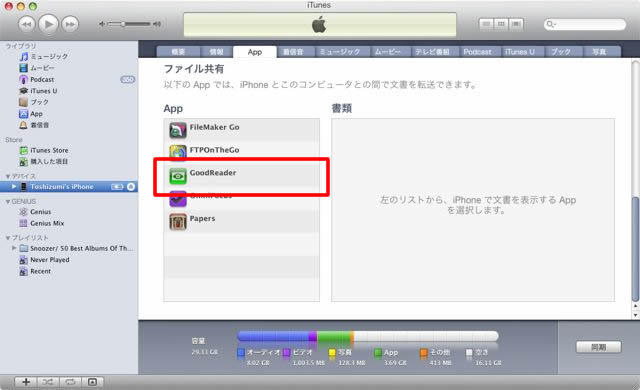Toggle shuffle at the bottom bar
Screen dimensions: 640x390
[x=48, y=382]
